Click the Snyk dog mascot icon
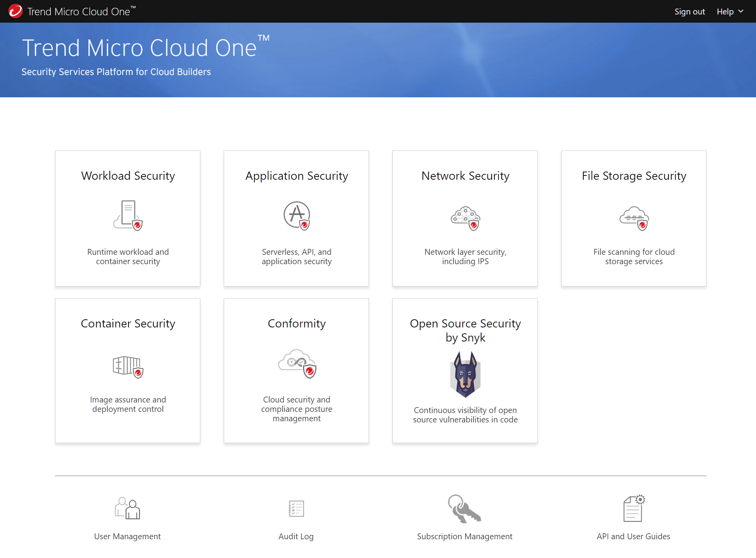Image resolution: width=756 pixels, height=558 pixels. (465, 374)
